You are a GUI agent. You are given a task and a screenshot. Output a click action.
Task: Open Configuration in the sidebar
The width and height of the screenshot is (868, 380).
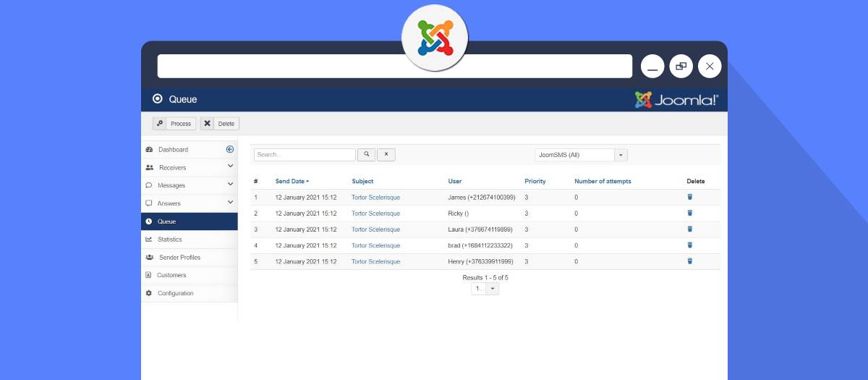click(176, 293)
